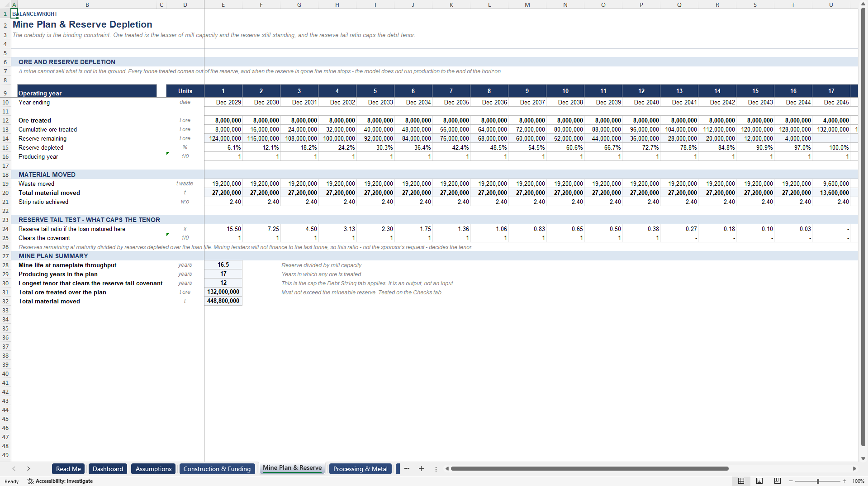Select longest tenor value 12 cell

(x=223, y=283)
